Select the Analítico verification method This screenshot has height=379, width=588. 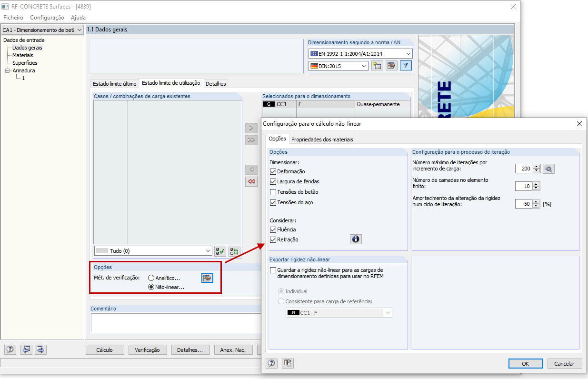pos(151,278)
